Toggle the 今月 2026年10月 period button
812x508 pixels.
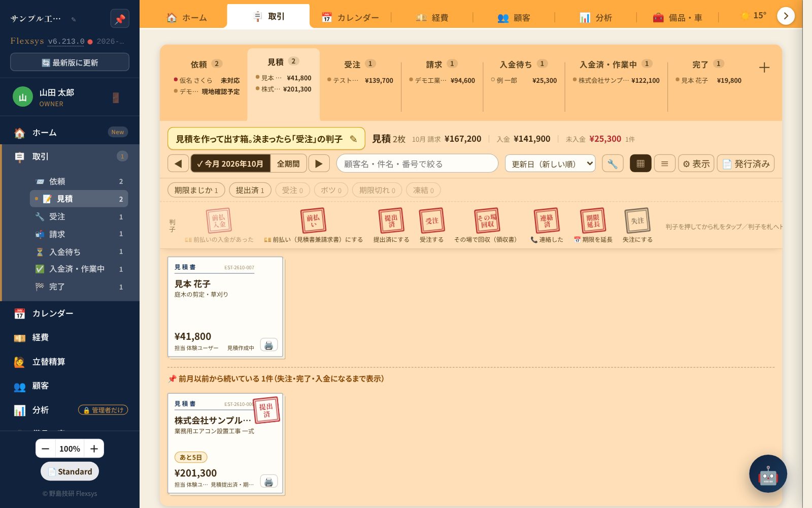tap(230, 164)
